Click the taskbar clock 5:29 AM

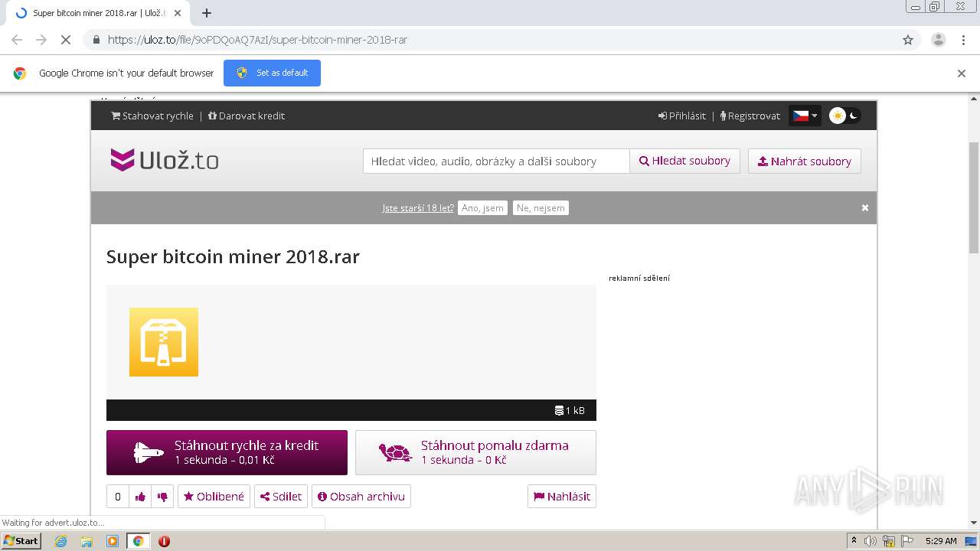pyautogui.click(x=941, y=541)
